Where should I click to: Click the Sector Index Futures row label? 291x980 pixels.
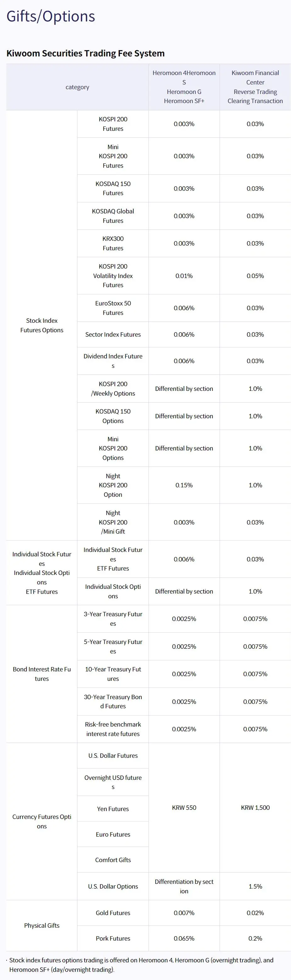(113, 334)
